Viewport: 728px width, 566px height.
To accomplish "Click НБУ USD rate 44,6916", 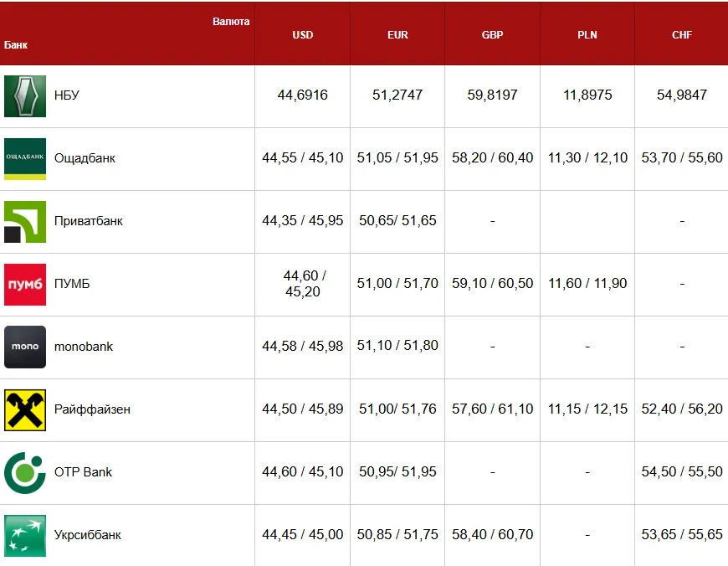I will 303,95.
